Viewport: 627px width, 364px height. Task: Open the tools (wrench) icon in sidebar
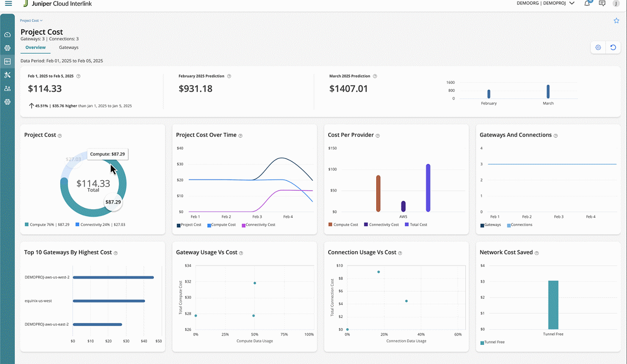pyautogui.click(x=7, y=75)
